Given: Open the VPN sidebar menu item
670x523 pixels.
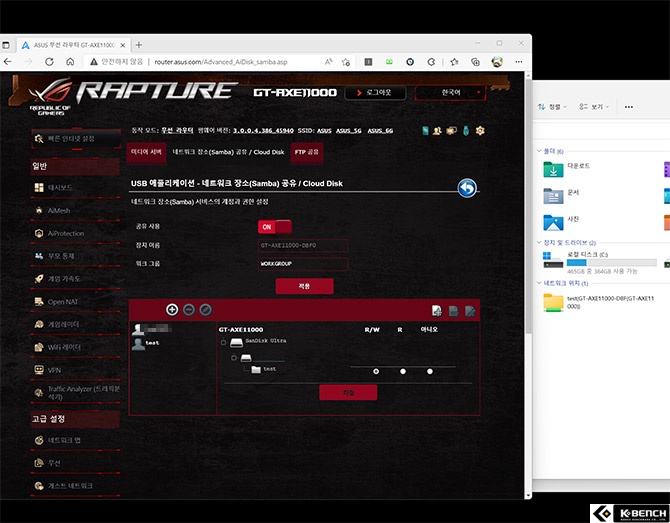Looking at the screenshot, I should click(75, 370).
